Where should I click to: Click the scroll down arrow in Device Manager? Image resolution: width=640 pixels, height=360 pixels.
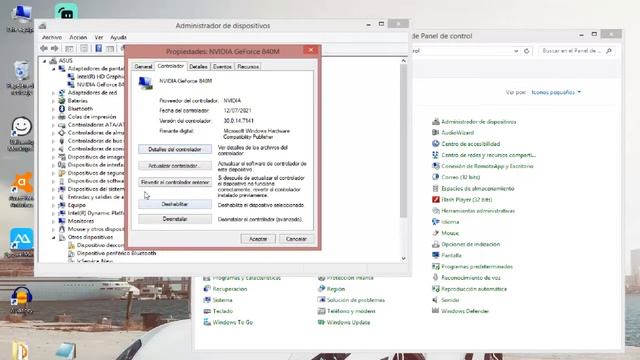pyautogui.click(x=403, y=258)
